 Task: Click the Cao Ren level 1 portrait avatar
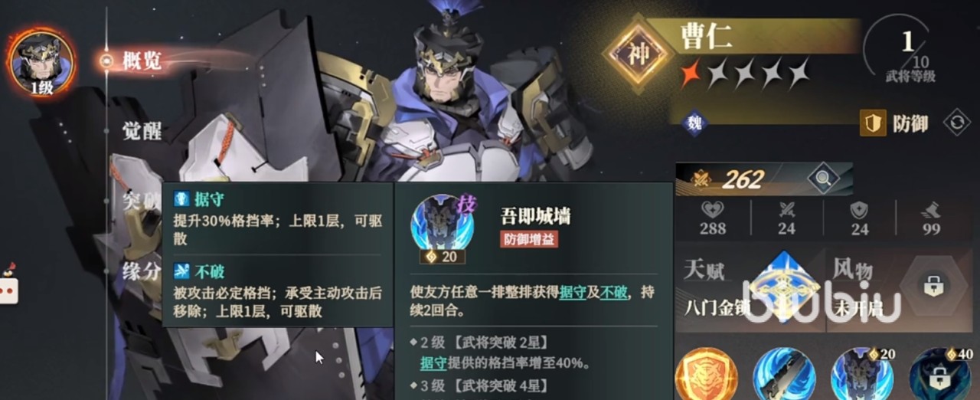coord(41,63)
